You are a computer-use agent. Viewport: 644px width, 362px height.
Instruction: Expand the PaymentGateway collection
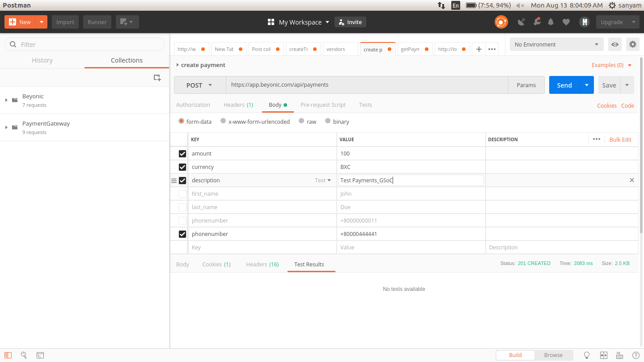click(x=6, y=127)
